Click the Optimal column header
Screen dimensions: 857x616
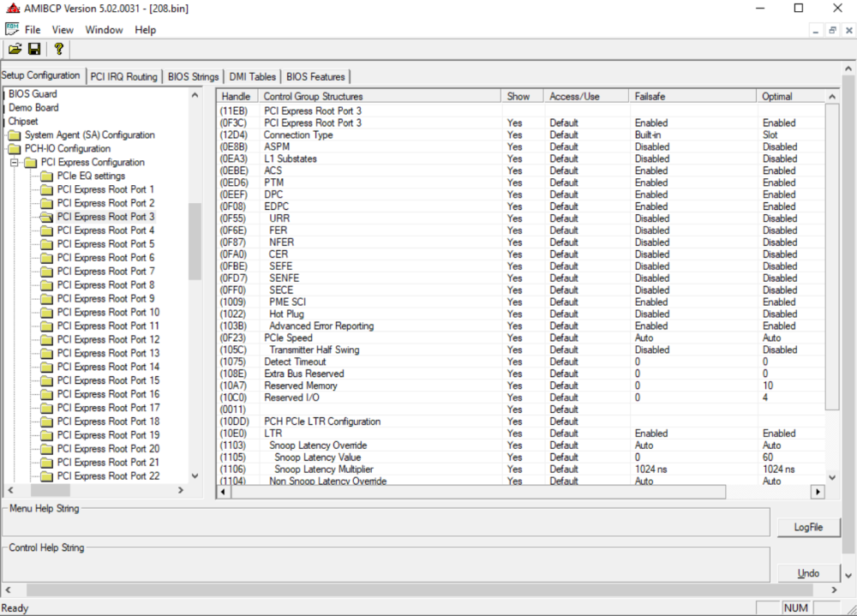pos(791,96)
